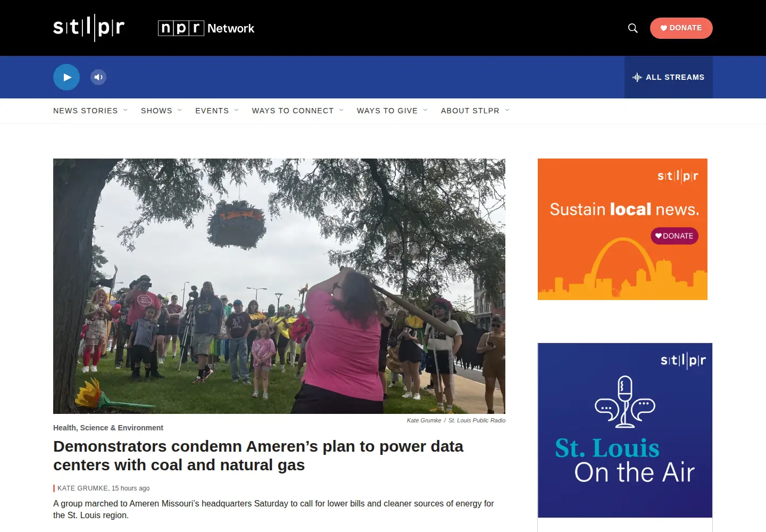Open the NPR Network logo link
The image size is (766, 532).
206,28
